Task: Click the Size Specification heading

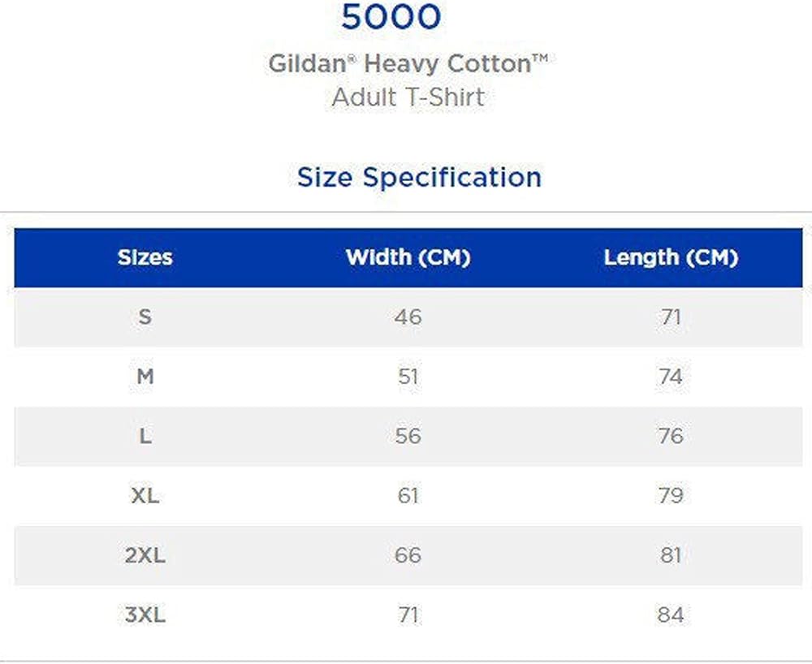Action: coord(419,178)
